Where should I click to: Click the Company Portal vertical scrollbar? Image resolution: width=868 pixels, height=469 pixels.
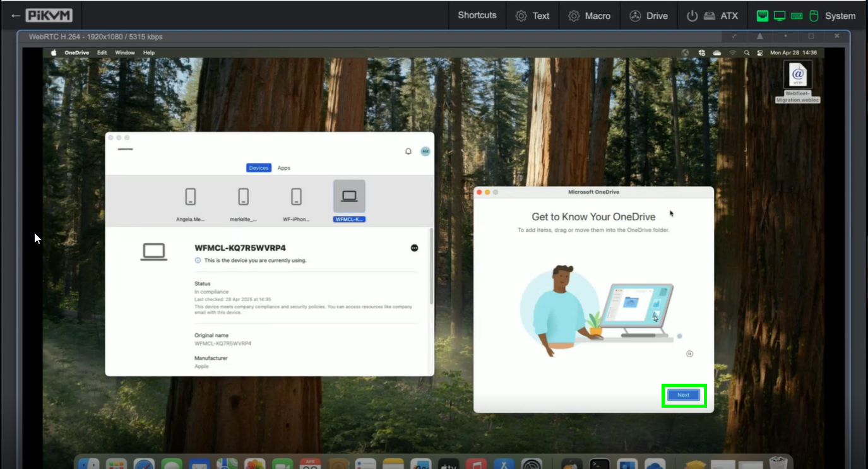tap(432, 266)
